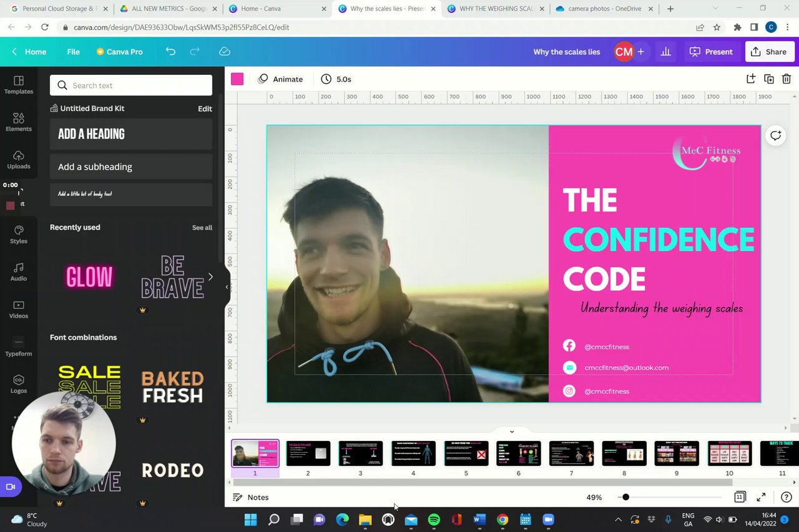Open grid view of pages
The image size is (799, 532).
740,497
